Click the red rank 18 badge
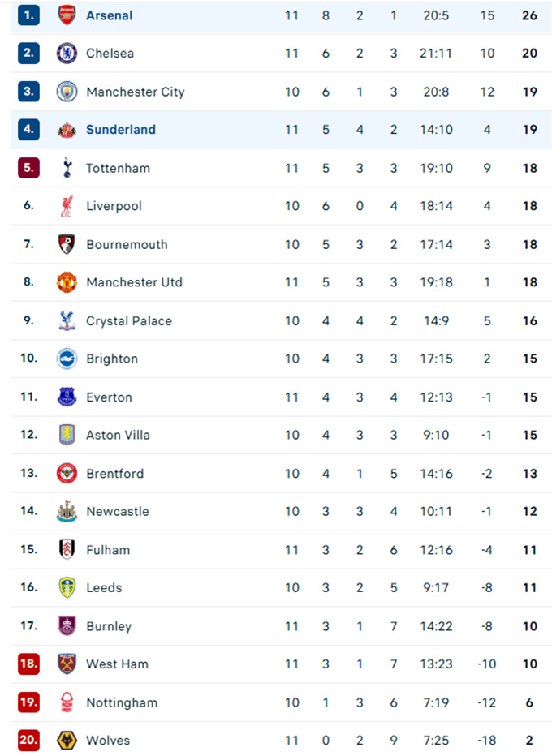552x756 pixels. click(28, 664)
